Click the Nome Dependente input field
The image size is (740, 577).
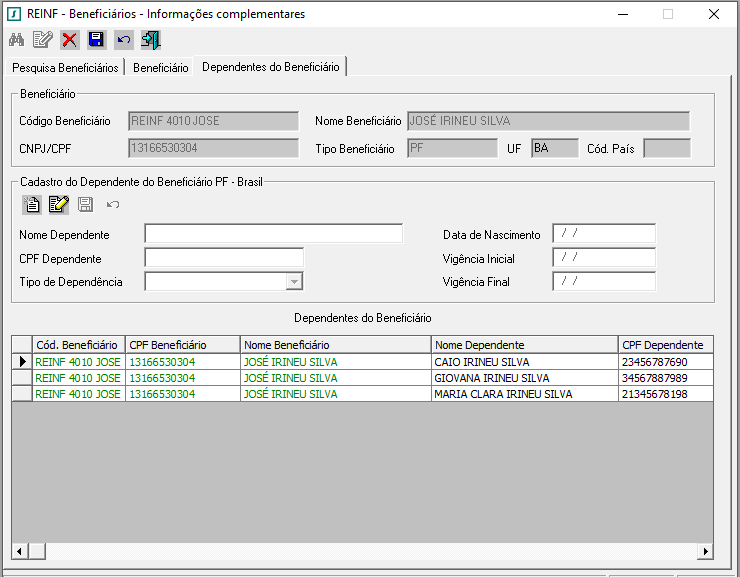coord(274,234)
